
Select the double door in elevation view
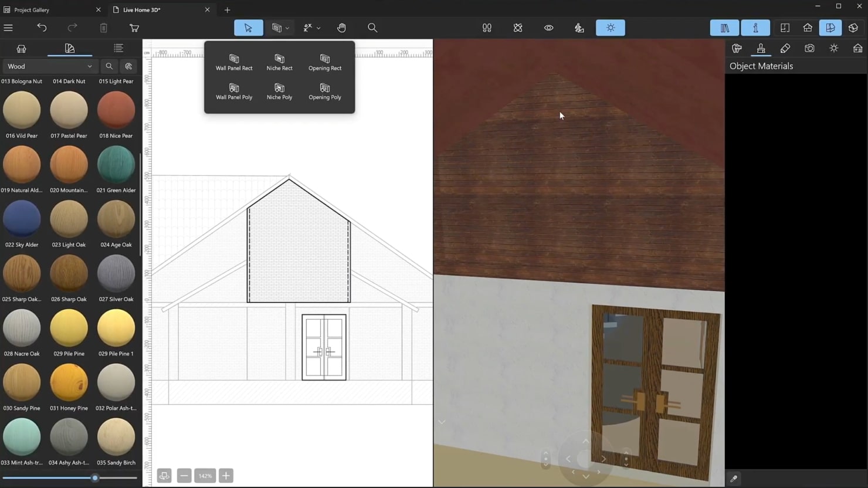coord(324,347)
